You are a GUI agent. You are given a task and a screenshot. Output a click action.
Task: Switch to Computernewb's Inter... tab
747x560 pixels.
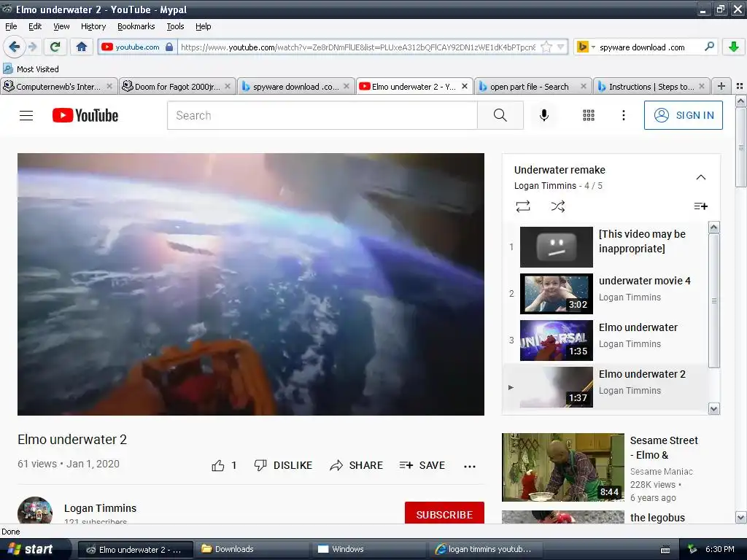point(58,86)
